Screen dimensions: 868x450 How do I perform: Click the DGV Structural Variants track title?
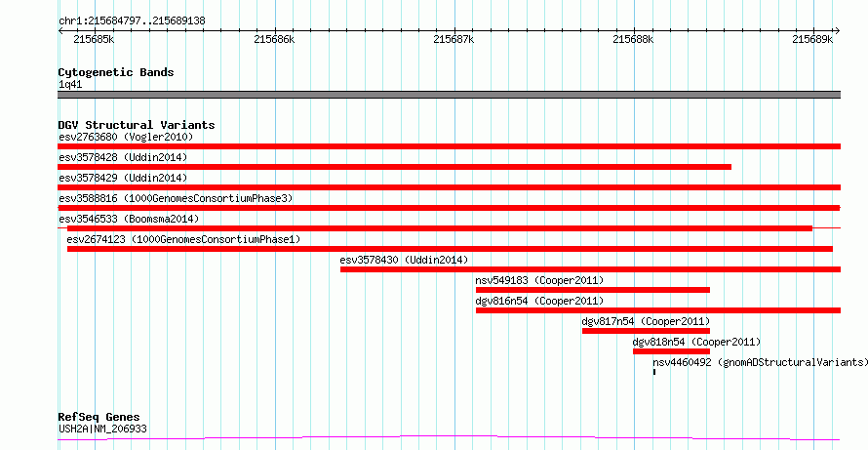[137, 125]
